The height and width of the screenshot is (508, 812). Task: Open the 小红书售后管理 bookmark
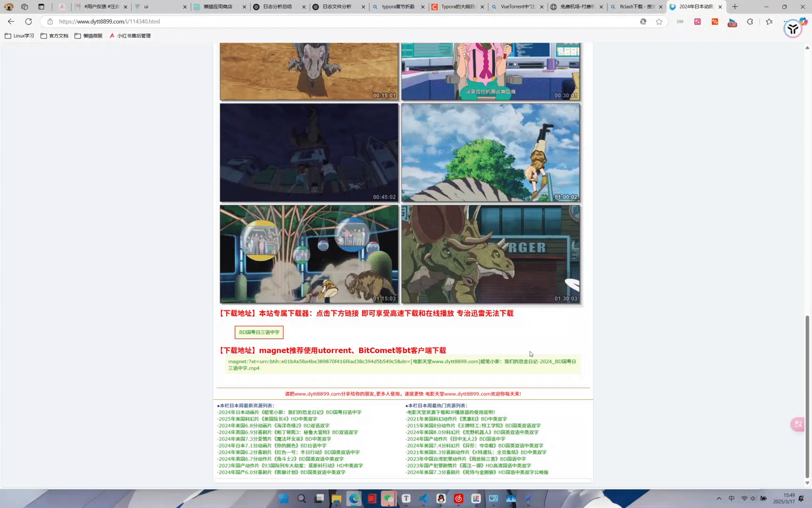coord(130,36)
